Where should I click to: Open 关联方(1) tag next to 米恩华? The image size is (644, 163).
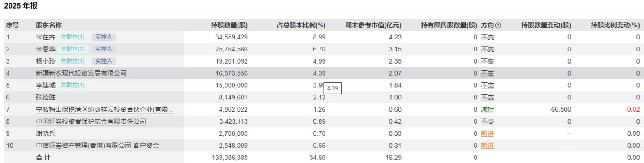tap(73, 49)
